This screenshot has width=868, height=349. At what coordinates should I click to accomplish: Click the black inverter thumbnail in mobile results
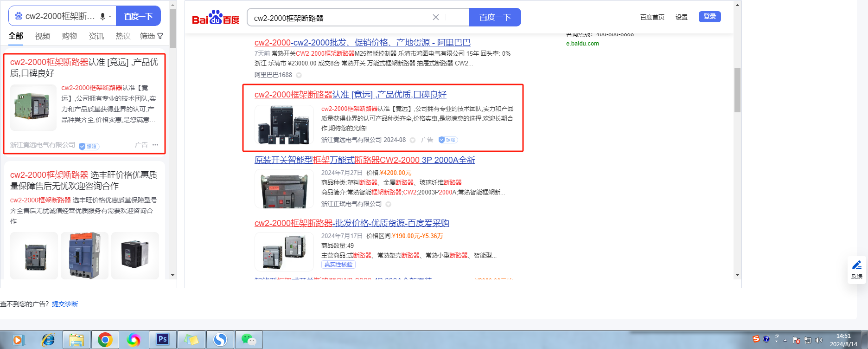[x=135, y=256]
